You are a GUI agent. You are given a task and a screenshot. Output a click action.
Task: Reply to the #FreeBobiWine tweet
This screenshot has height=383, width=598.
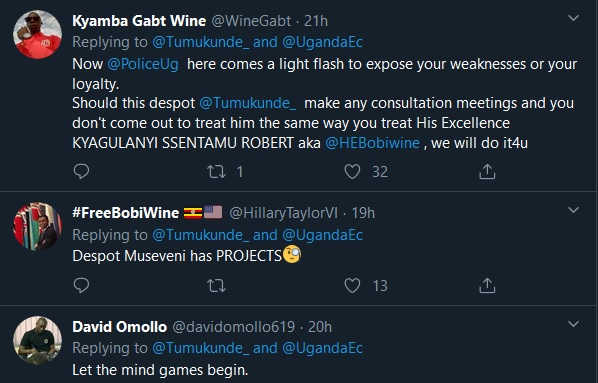81,285
